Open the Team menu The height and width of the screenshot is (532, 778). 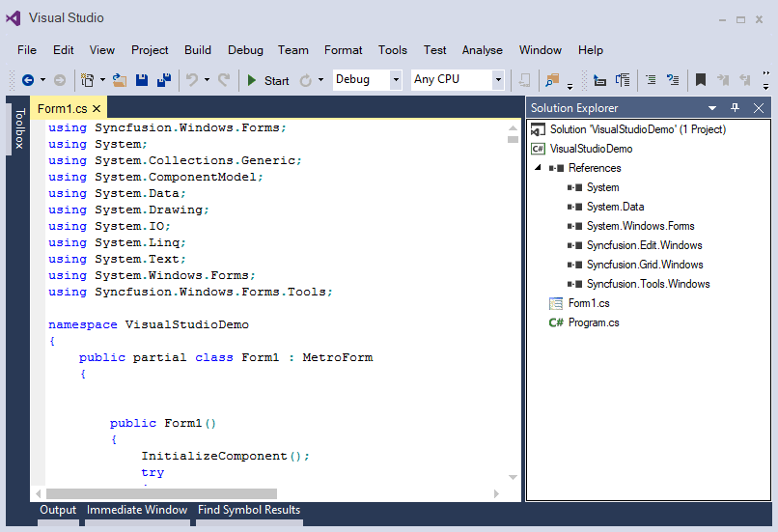293,50
